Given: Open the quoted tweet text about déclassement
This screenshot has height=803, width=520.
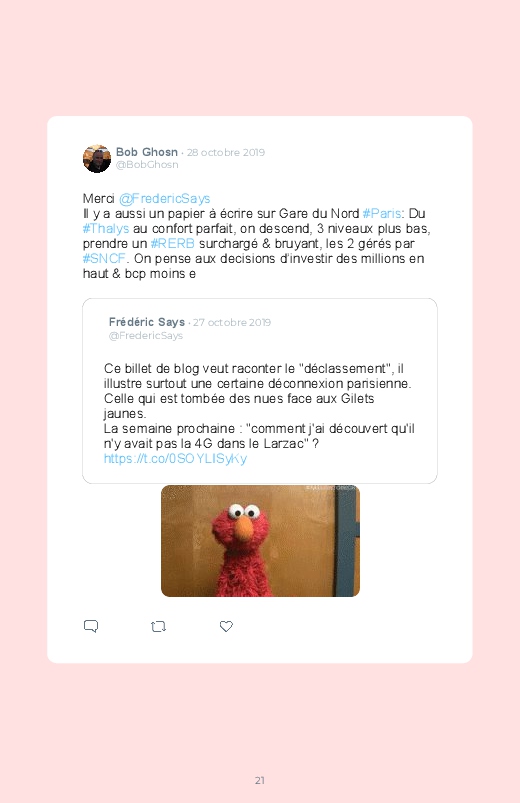Looking at the screenshot, I should tap(259, 406).
